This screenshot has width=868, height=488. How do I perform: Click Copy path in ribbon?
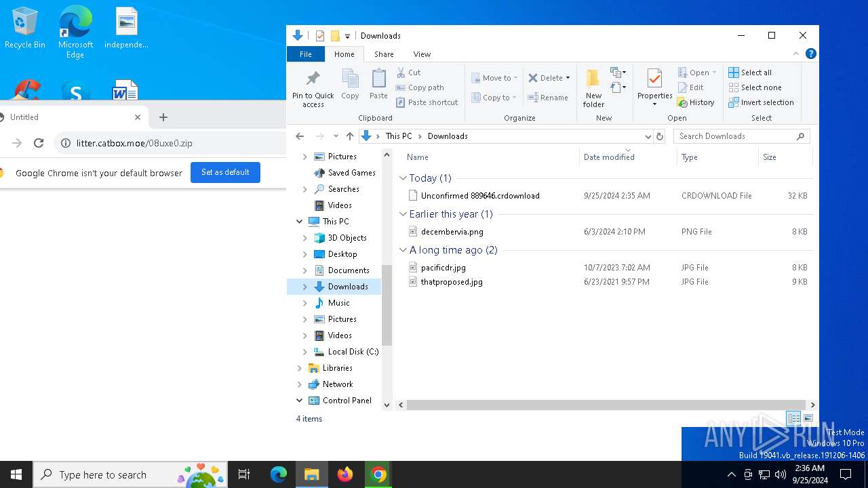point(420,87)
